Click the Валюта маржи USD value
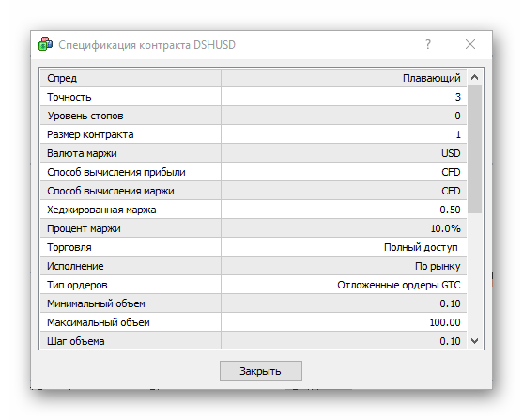This screenshot has width=523, height=420. [x=451, y=153]
